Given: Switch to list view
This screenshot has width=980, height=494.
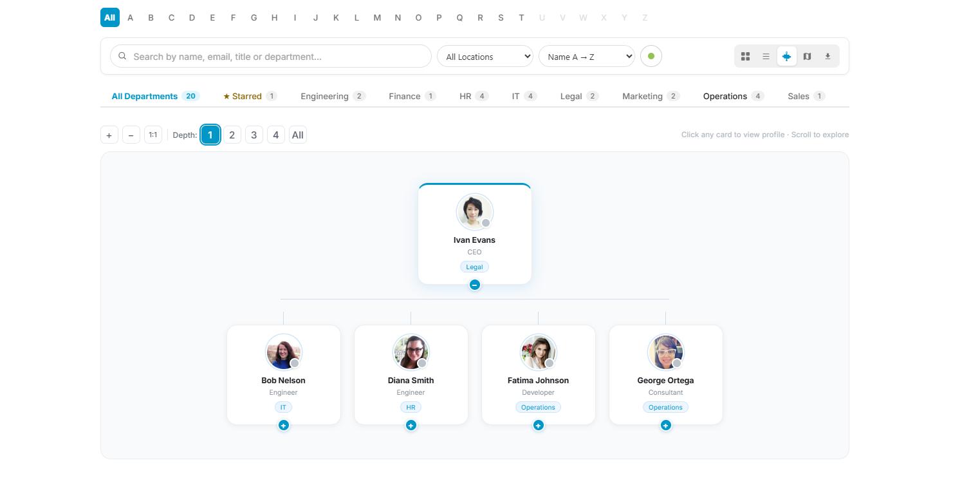Looking at the screenshot, I should [766, 57].
